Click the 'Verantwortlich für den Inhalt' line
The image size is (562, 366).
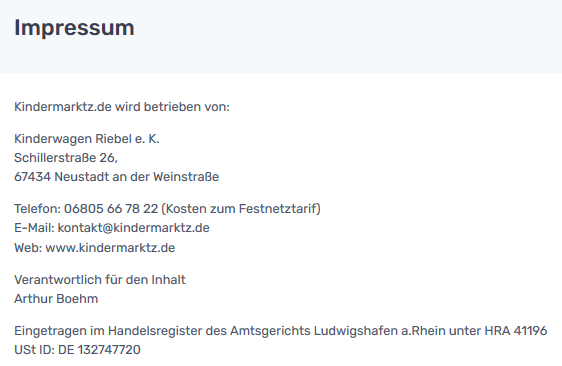tap(100, 280)
